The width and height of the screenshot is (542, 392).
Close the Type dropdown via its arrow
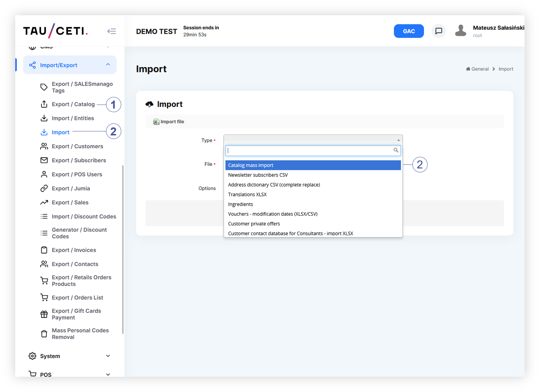coord(398,140)
